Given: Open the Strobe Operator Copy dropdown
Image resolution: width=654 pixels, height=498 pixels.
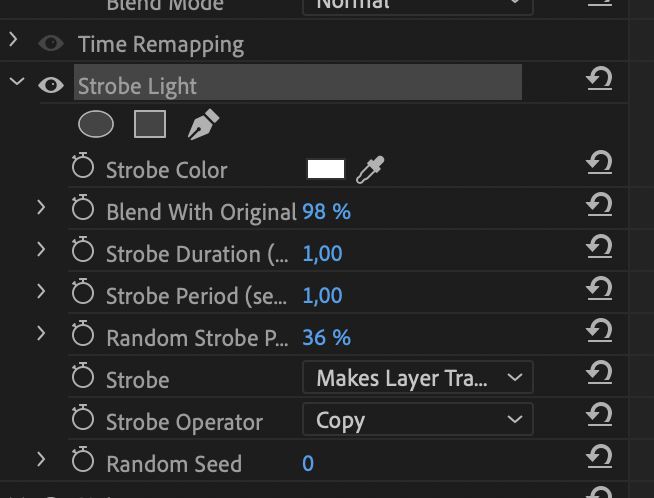Looking at the screenshot, I should (x=418, y=420).
